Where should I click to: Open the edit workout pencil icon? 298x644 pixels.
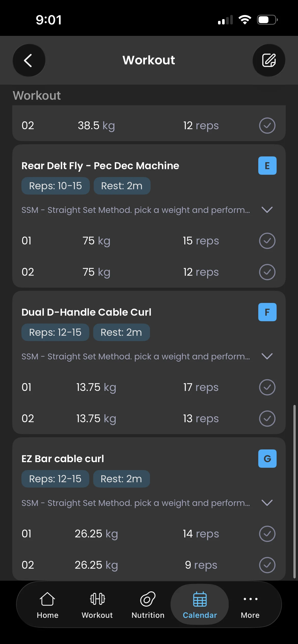tap(269, 60)
